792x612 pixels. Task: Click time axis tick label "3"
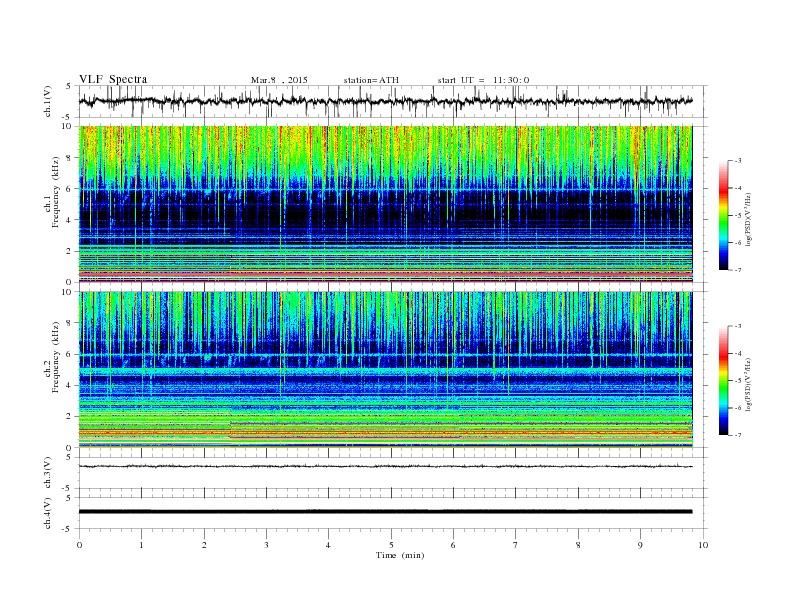click(x=266, y=545)
